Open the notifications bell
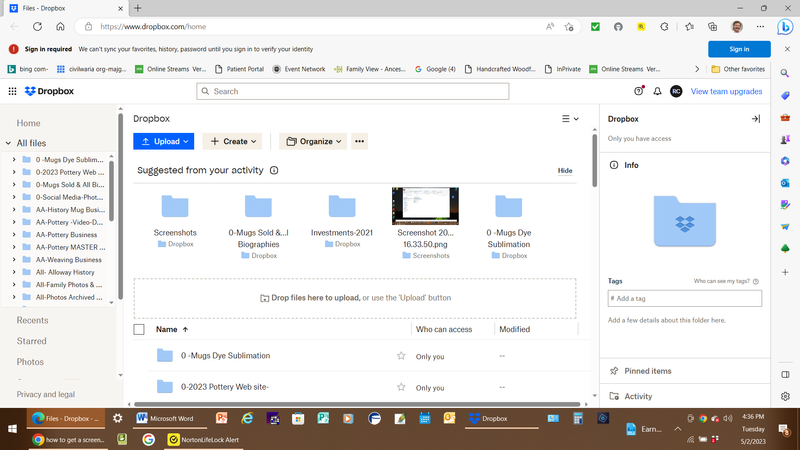The height and width of the screenshot is (450, 800). coord(657,91)
